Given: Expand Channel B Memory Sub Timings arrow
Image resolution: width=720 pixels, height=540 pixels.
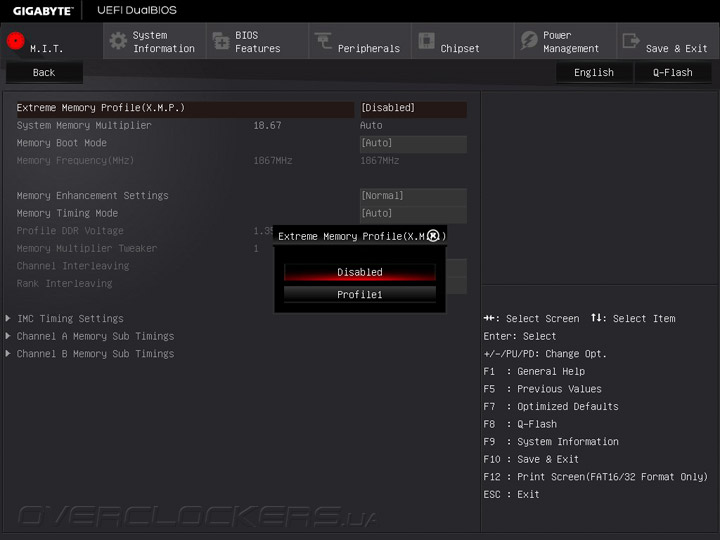Looking at the screenshot, I should click(8, 353).
